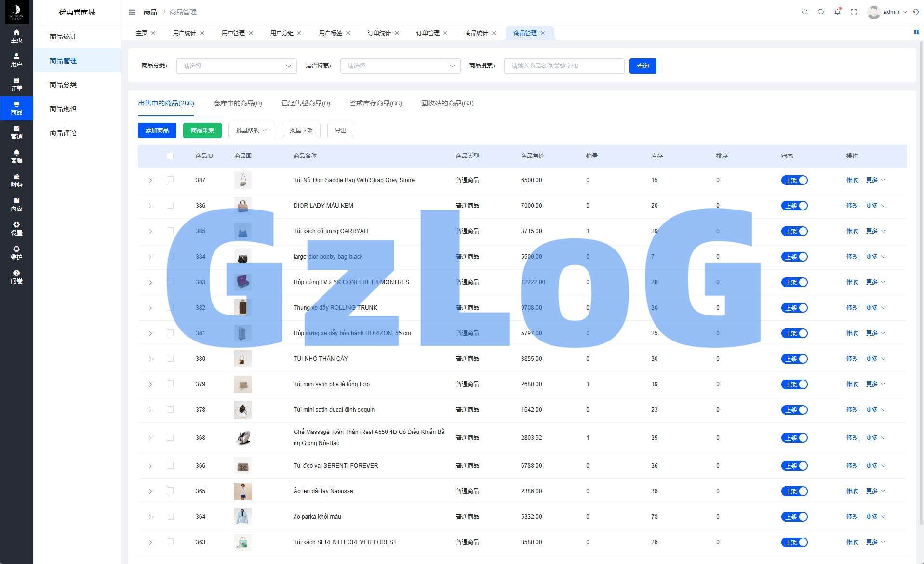Open the settings gear beside admin
This screenshot has height=564, width=924.
coord(916,12)
